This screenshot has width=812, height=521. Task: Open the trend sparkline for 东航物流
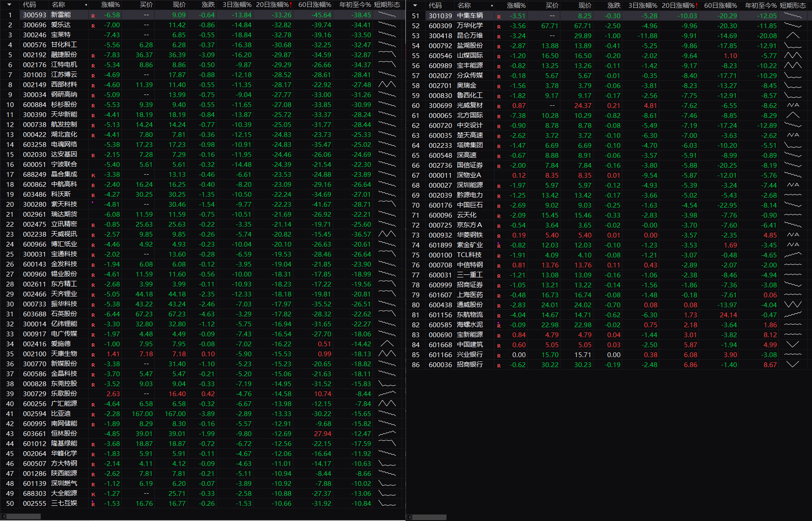pos(793,315)
